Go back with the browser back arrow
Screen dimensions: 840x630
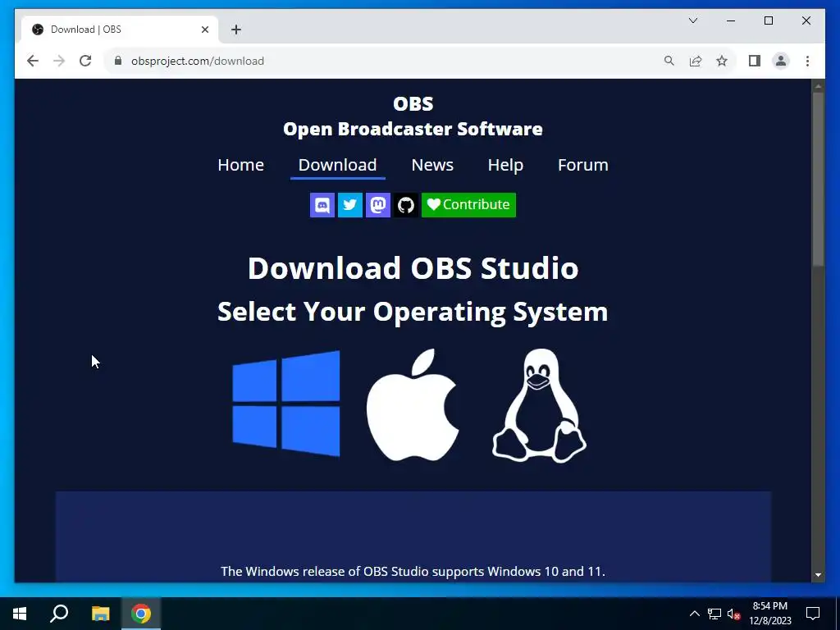point(33,61)
